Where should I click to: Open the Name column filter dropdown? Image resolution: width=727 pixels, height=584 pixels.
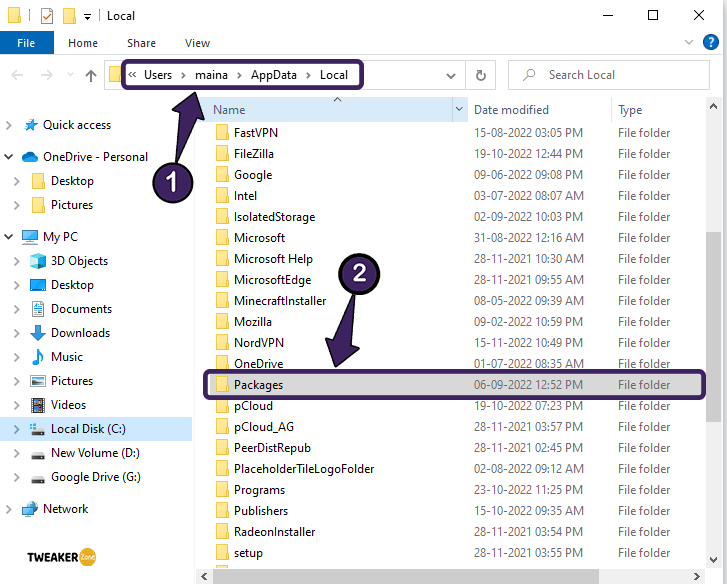point(459,110)
